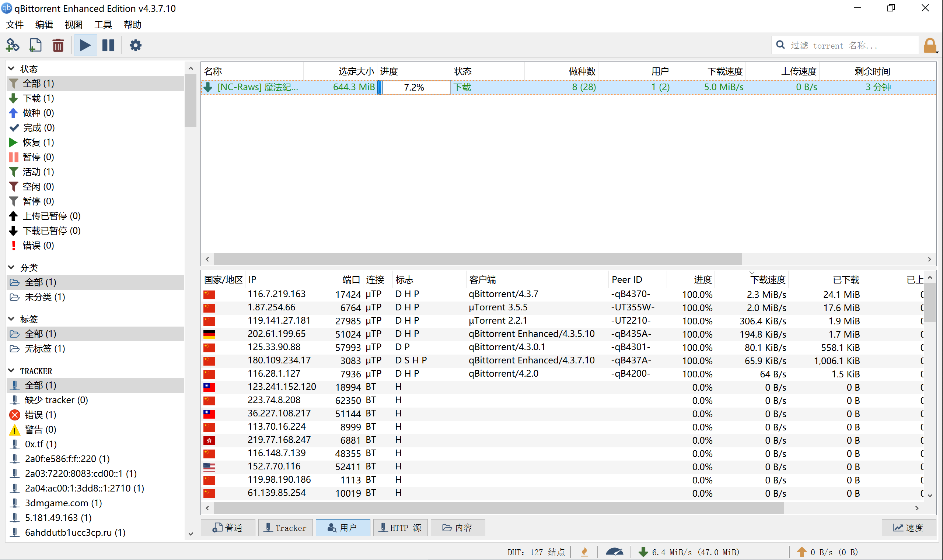
Task: Click the connection status flame icon
Action: point(584,552)
